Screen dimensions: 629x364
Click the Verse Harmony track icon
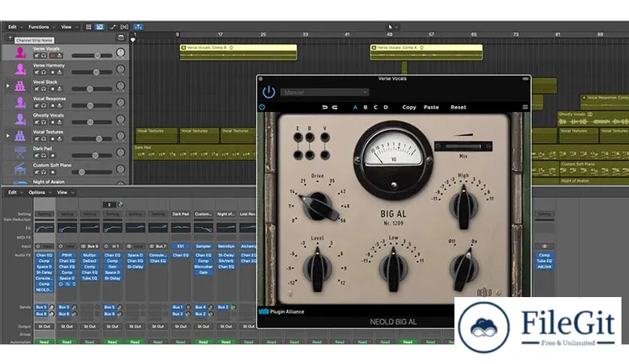(x=20, y=69)
